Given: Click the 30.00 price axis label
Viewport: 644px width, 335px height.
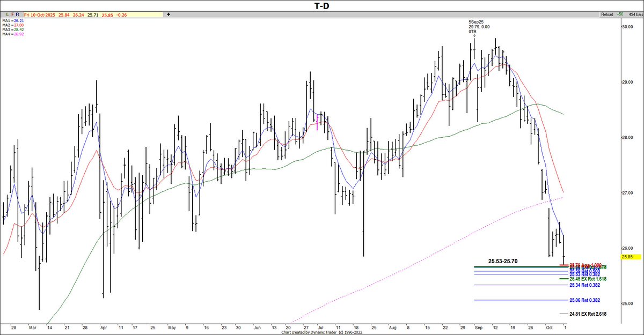Looking at the screenshot, I should click(x=627, y=27).
